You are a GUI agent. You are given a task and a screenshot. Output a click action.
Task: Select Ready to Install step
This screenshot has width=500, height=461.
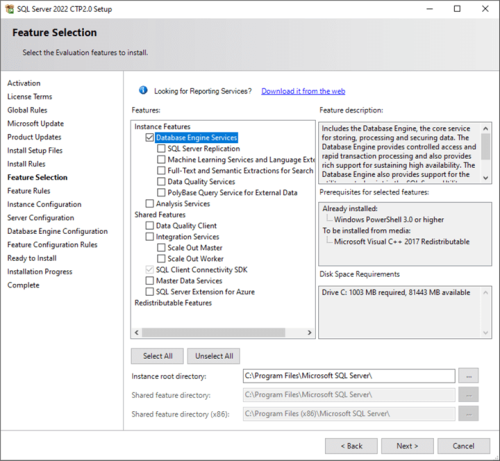coord(32,258)
